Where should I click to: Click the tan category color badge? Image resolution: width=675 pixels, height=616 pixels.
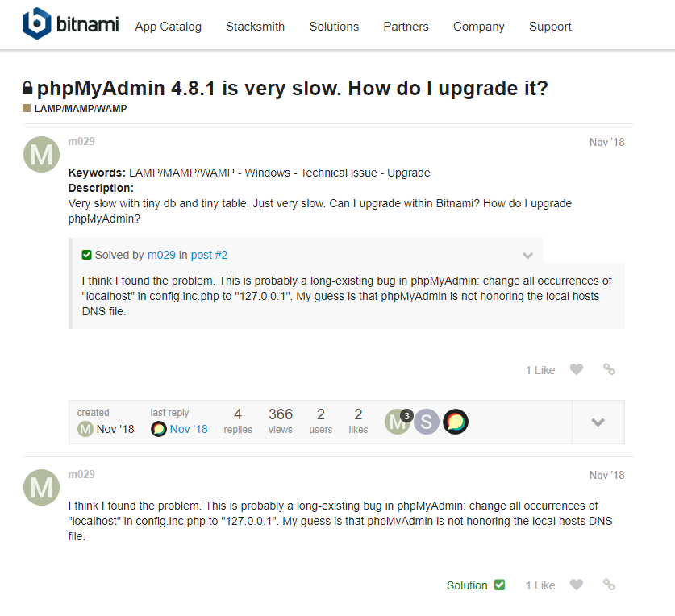[27, 108]
